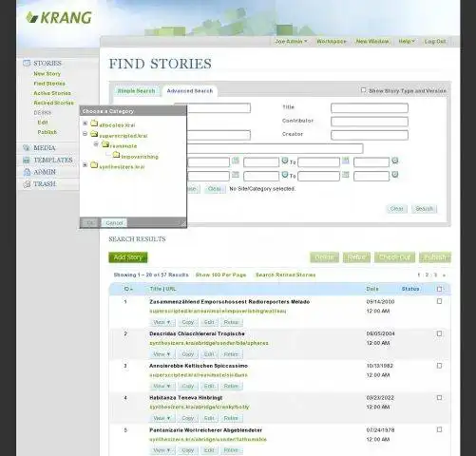Expand the allocates.kra tree node
476x456 pixels.
[85, 123]
